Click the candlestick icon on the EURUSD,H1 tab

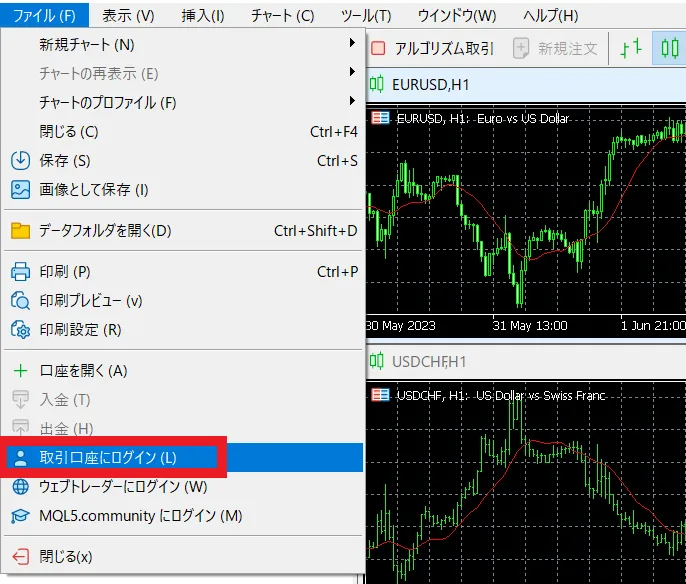(376, 83)
